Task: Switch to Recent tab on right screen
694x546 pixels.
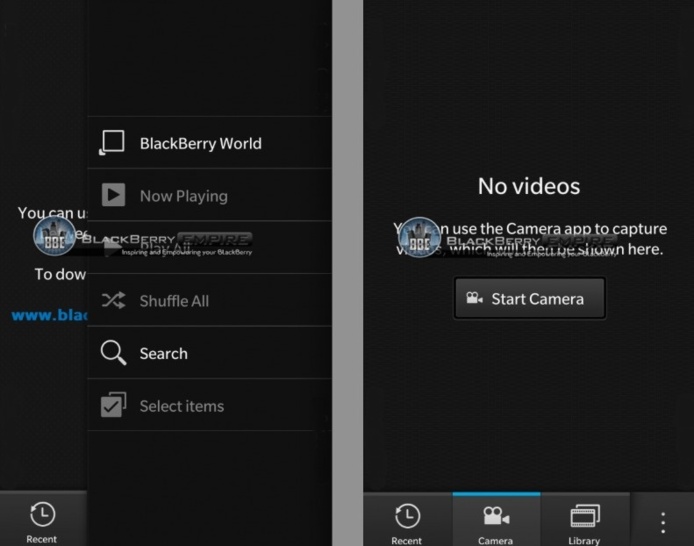Action: pyautogui.click(x=407, y=522)
